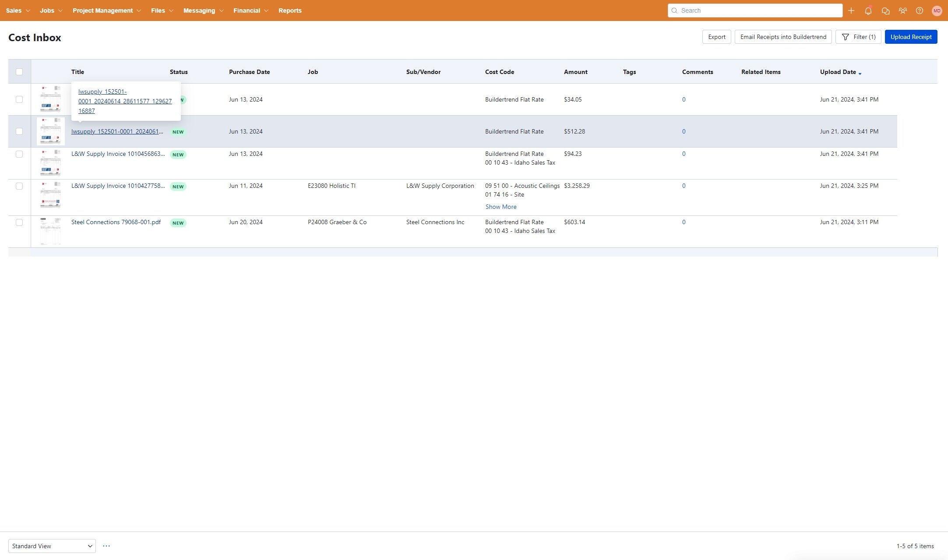948x560 pixels.
Task: Click the plus quick-add icon
Action: pos(851,11)
